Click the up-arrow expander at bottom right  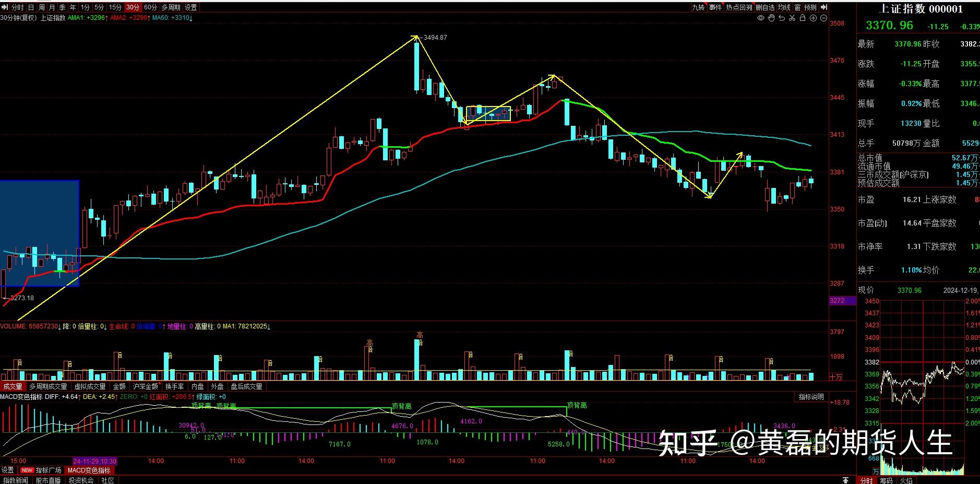(x=846, y=480)
